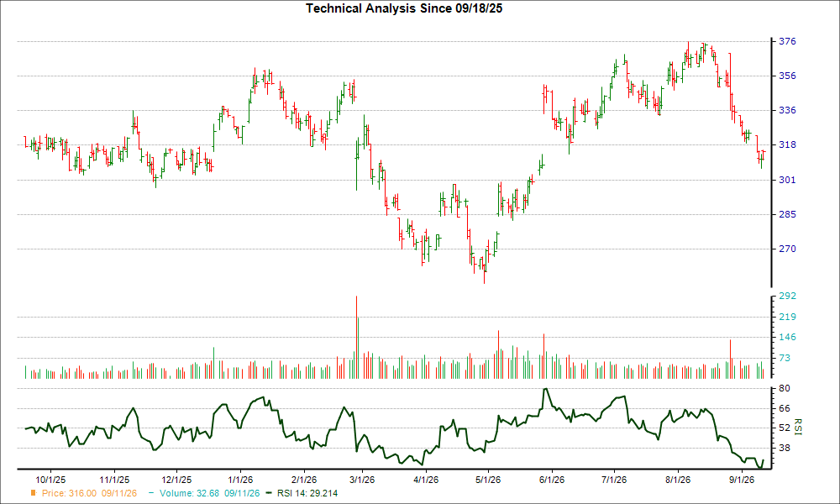Click the 80 RSI axis label
840x504 pixels.
tap(785, 388)
